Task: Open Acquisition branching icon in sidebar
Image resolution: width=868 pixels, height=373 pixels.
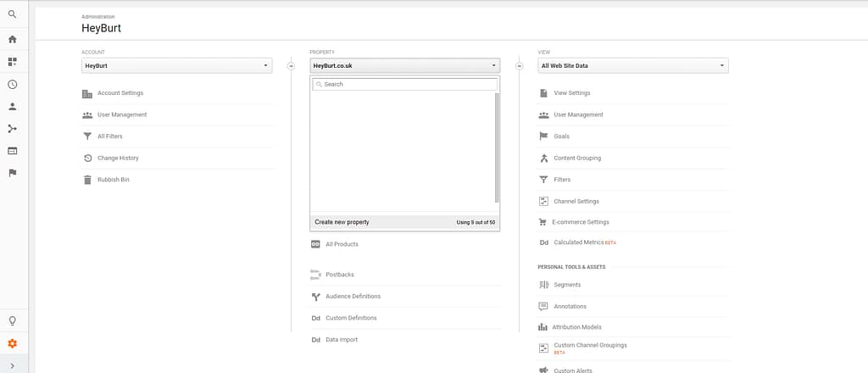Action: click(x=12, y=128)
